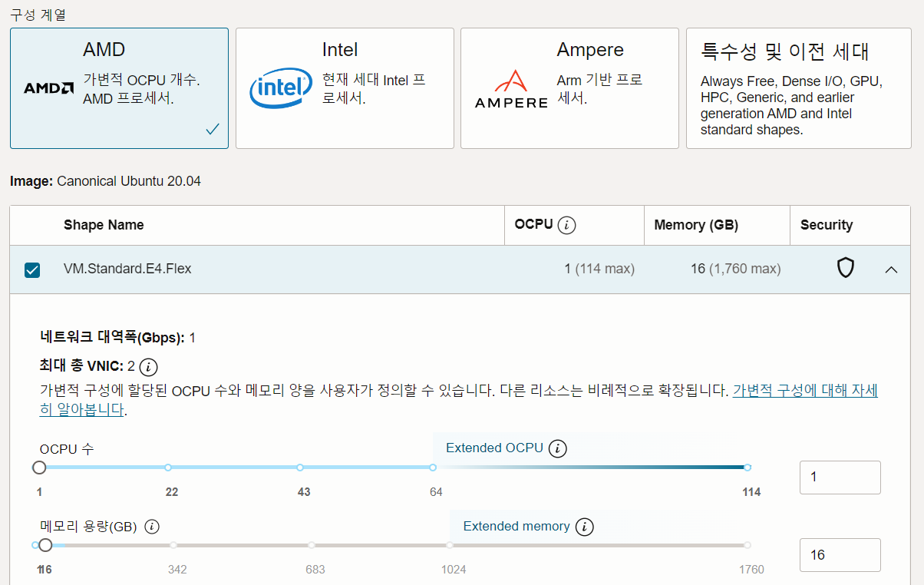Click the 네트워크 대역폭(Gbps): 1 text

click(117, 337)
